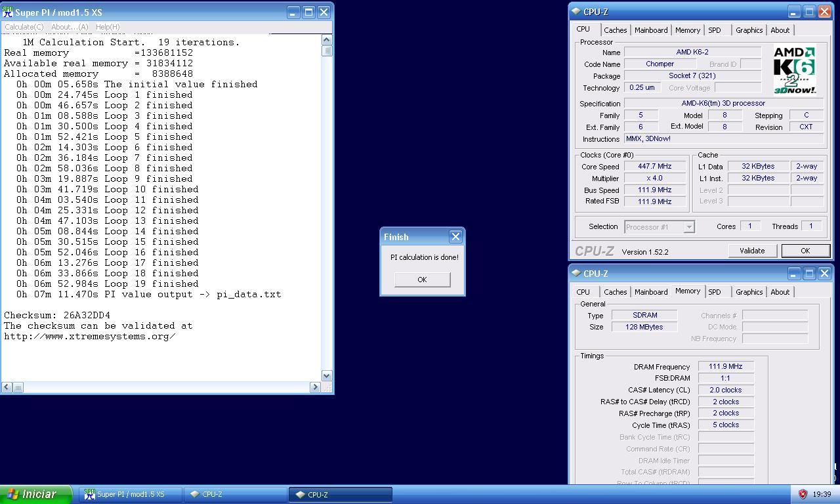
Task: Select CPU tab in bottom CPU-Z window
Action: [x=583, y=292]
